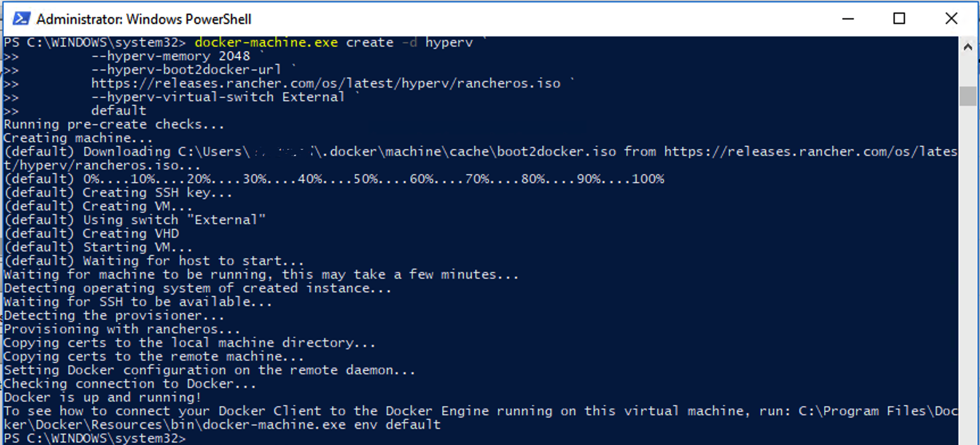Click the 100% download progress text
Viewport: 980px width, 445px height.
click(648, 179)
